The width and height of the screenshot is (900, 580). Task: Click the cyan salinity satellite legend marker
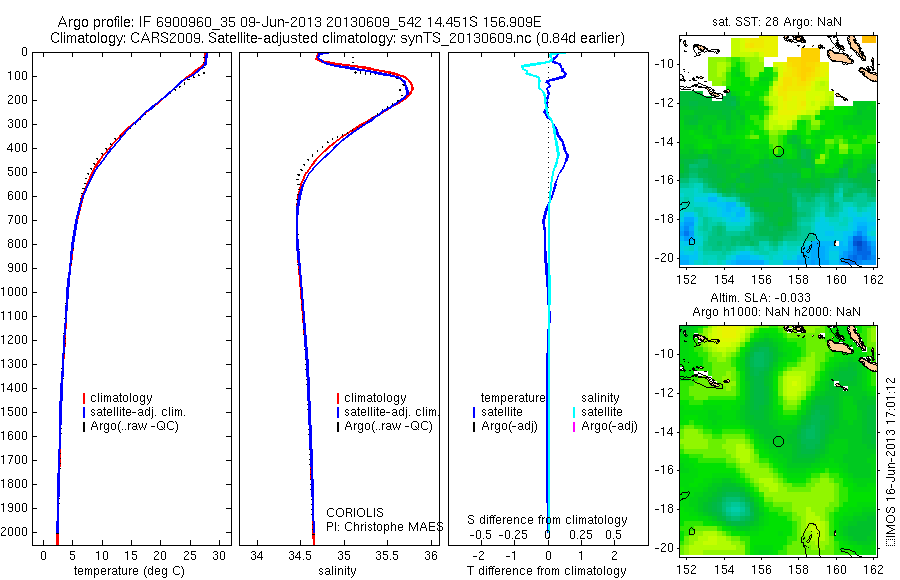coord(574,412)
